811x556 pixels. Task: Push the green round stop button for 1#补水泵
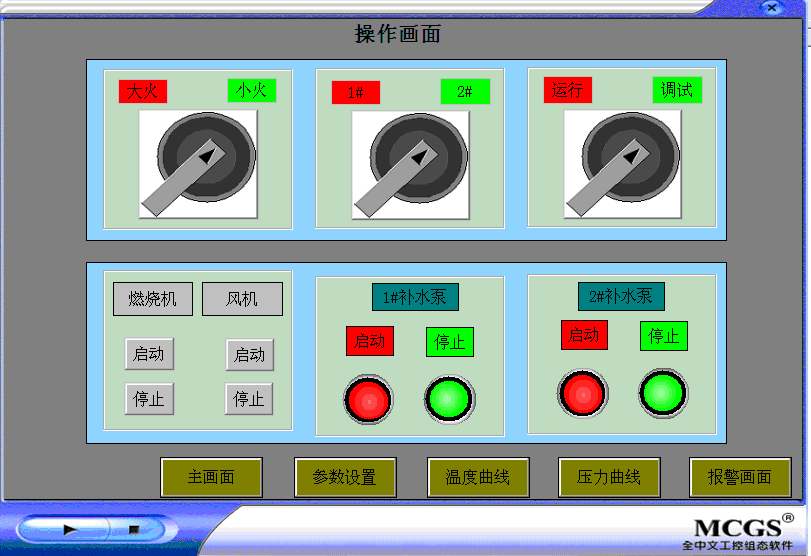(449, 399)
